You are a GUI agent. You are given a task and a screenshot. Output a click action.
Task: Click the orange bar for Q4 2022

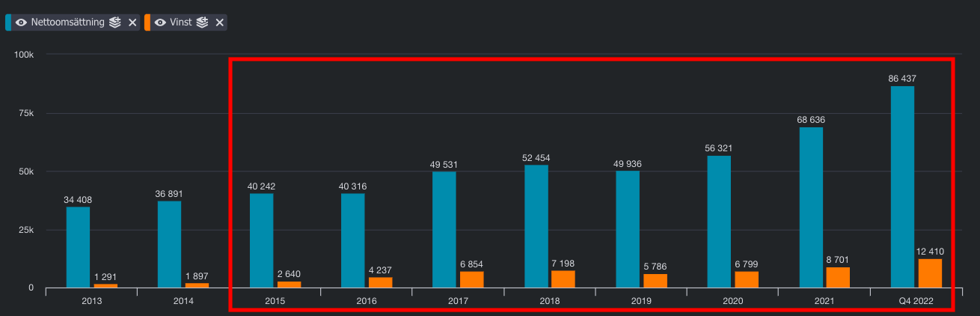[930, 273]
